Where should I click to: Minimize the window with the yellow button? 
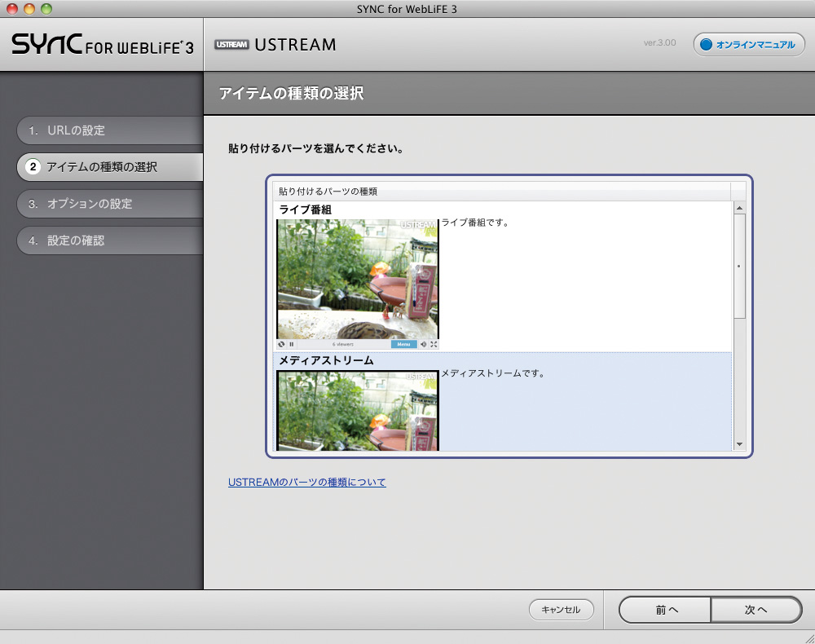click(29, 9)
